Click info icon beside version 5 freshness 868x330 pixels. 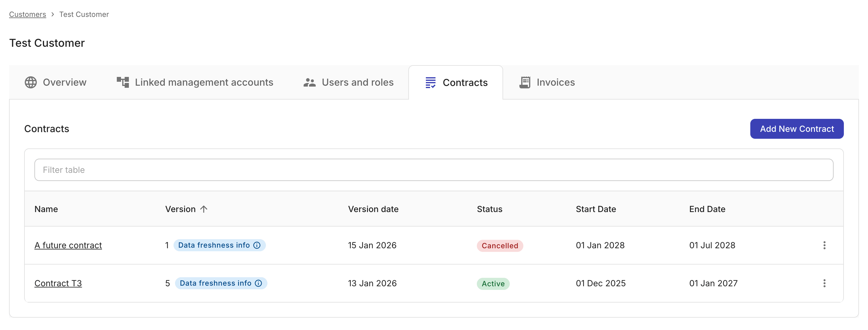click(258, 284)
